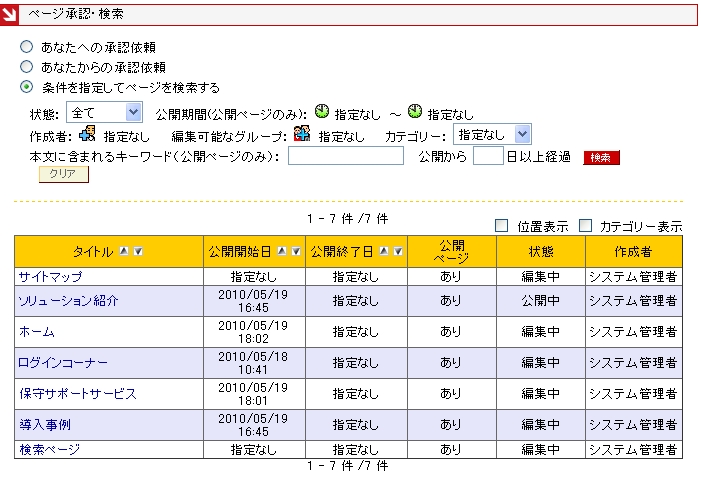Click the 状態 column header
This screenshot has width=701, height=477.
click(x=541, y=251)
